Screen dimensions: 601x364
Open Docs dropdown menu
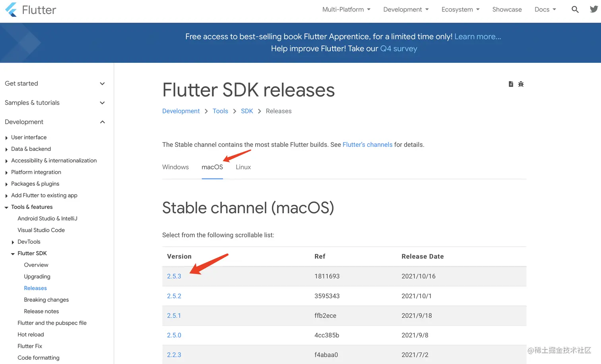[545, 10]
